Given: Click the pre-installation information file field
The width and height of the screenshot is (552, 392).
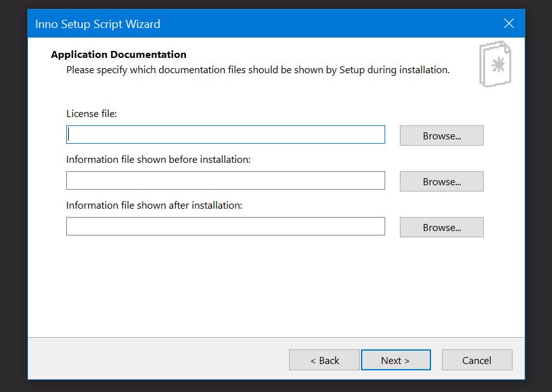Looking at the screenshot, I should click(225, 181).
